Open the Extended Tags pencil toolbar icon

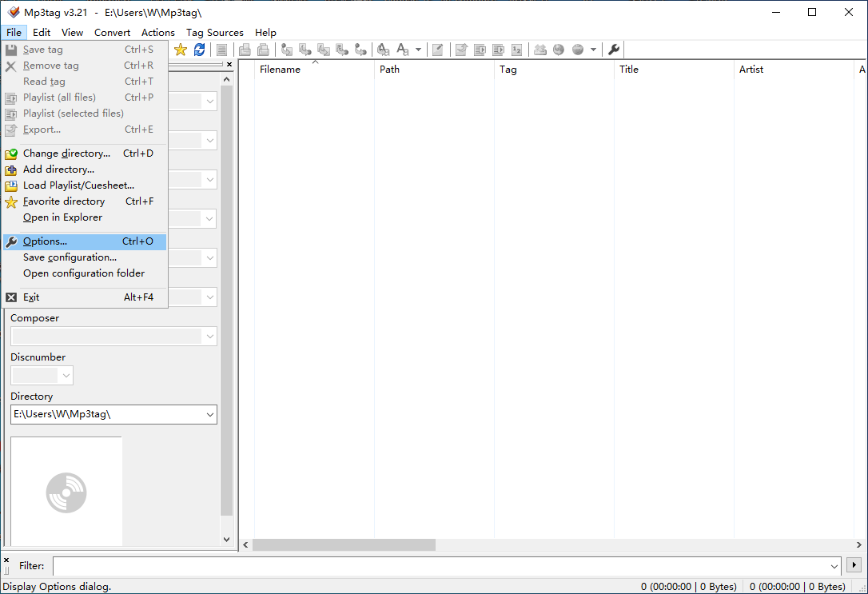[437, 50]
